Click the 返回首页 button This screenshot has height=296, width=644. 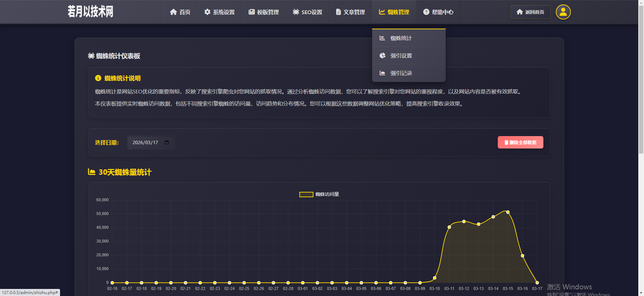point(530,12)
